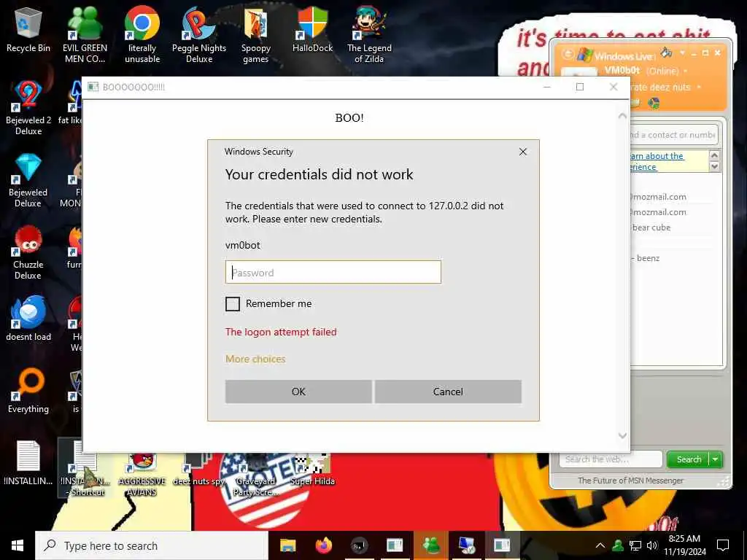Open the deez nuts spy shortcut
Screen dimensions: 747x560
pos(199,470)
